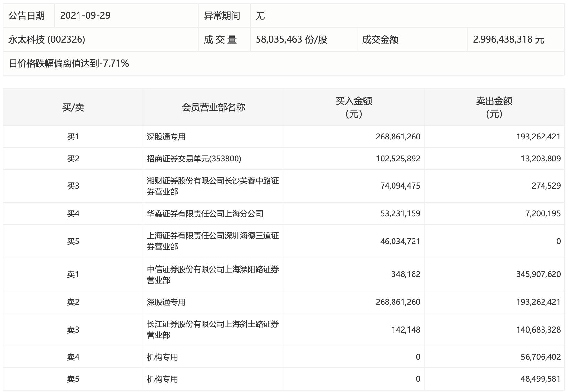
Task: Select the 成交金额 value 2,996,438,318 元
Action: coord(509,39)
